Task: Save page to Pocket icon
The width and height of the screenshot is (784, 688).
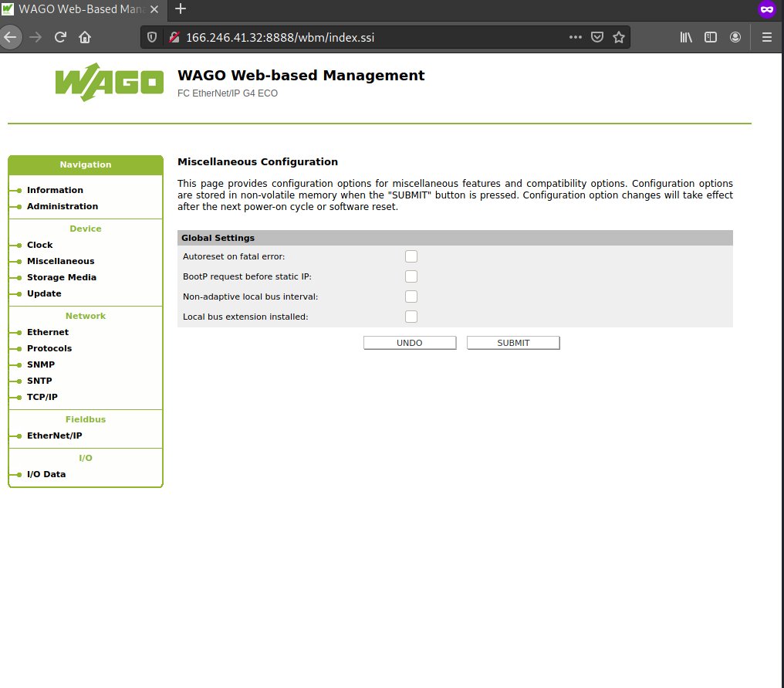Action: pos(597,37)
